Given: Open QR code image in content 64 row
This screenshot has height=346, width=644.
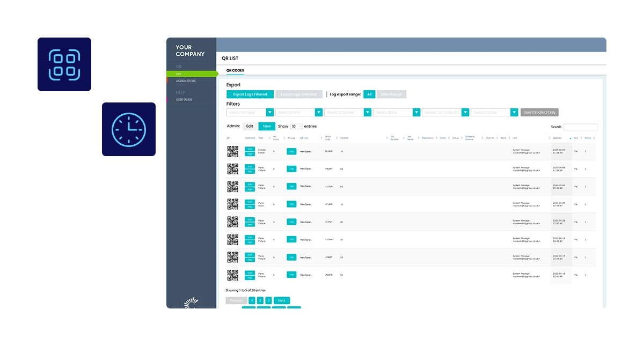Looking at the screenshot, I should 232,169.
